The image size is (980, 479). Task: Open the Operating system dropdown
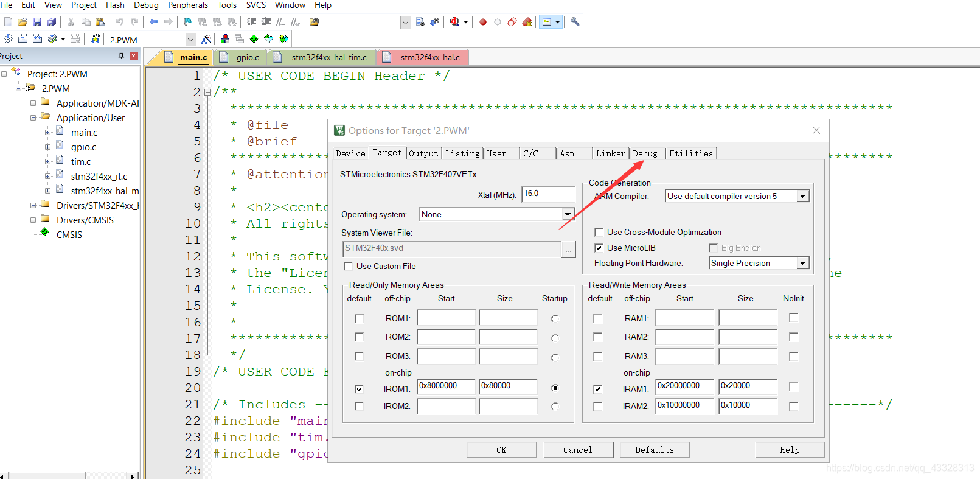click(x=567, y=214)
